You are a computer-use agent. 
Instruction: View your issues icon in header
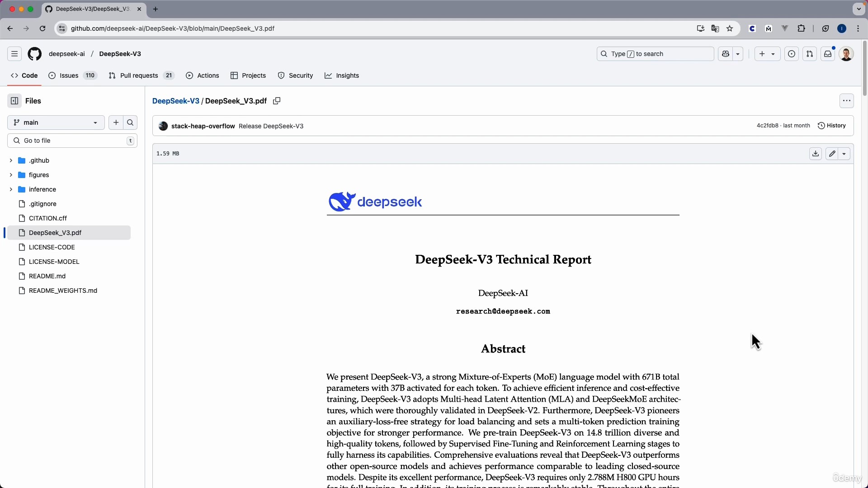792,54
